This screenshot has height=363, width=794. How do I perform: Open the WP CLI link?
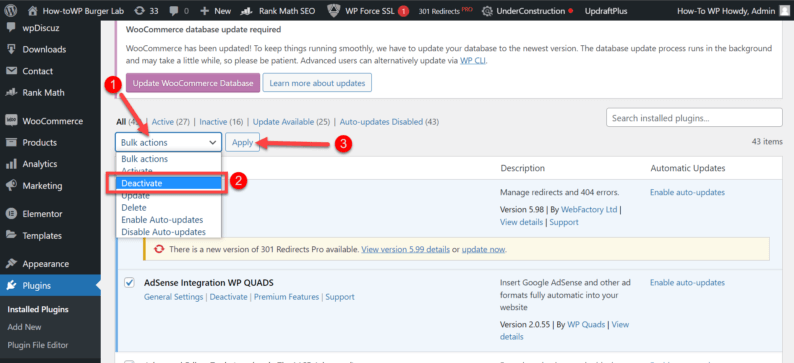coord(473,61)
